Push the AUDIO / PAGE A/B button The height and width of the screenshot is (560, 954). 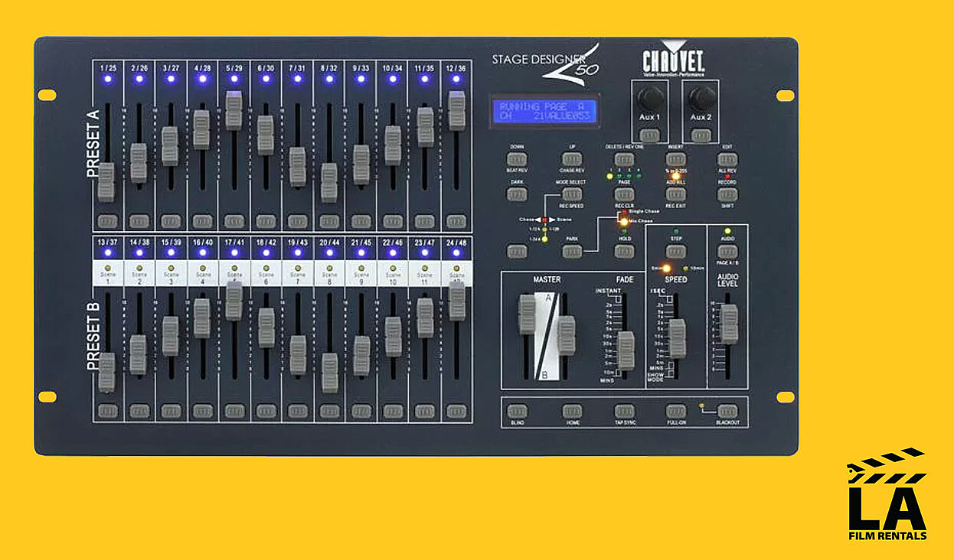[727, 251]
